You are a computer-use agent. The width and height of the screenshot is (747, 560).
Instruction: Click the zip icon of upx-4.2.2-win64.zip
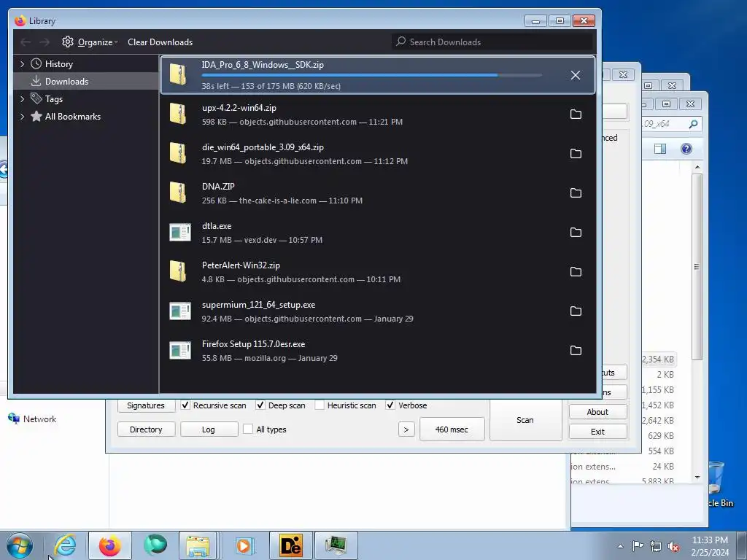click(178, 114)
